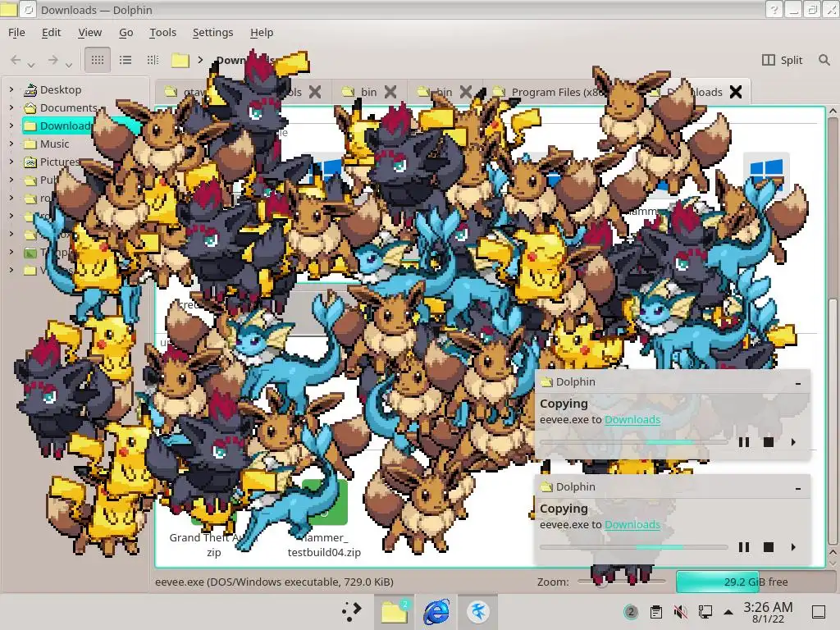The width and height of the screenshot is (840, 630).
Task: Expand the Pictures tree arrow
Action: click(x=11, y=162)
